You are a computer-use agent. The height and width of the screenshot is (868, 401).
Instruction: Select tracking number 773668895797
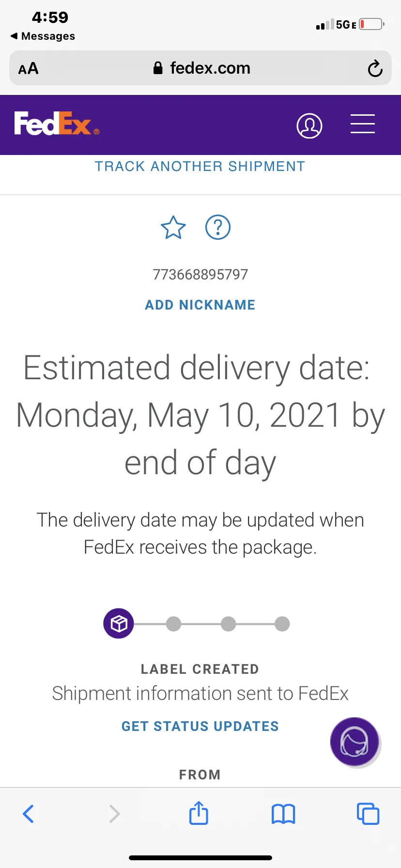pyautogui.click(x=200, y=275)
